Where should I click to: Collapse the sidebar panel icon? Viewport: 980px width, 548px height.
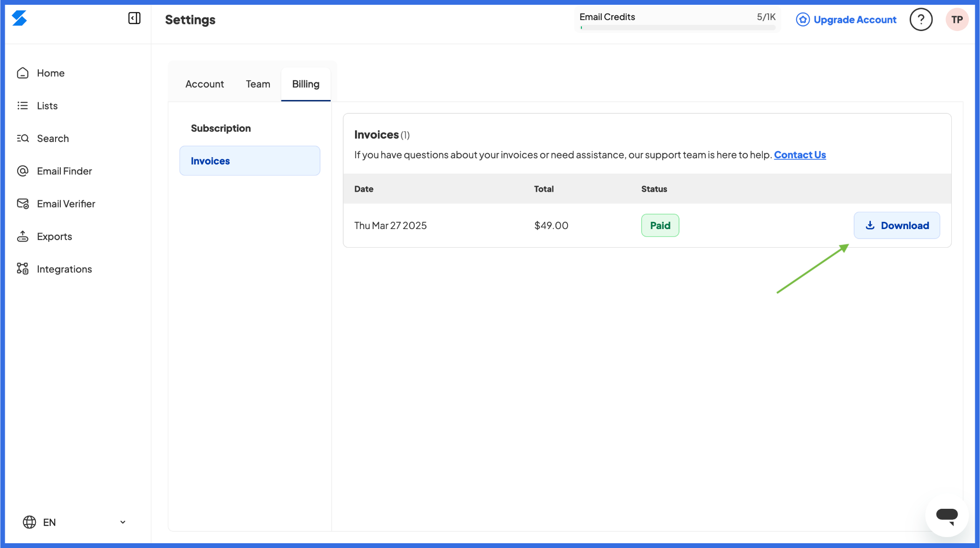(134, 19)
